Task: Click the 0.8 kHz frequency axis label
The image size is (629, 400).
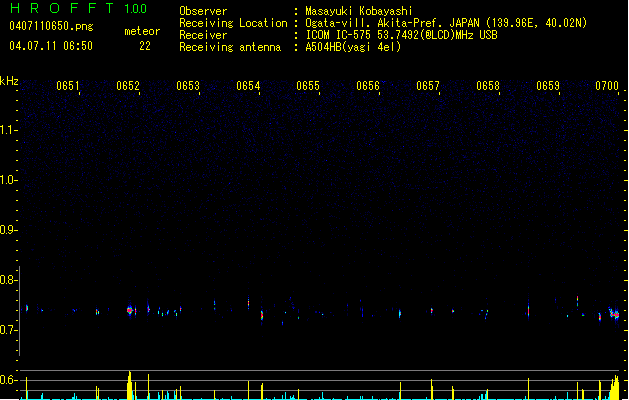Action: point(8,280)
